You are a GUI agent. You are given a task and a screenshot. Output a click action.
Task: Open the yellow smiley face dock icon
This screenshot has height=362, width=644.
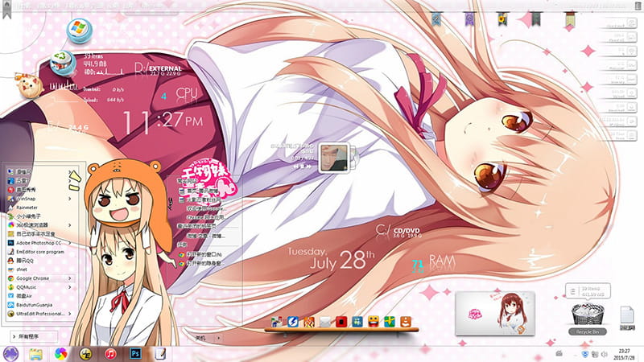[374, 322]
